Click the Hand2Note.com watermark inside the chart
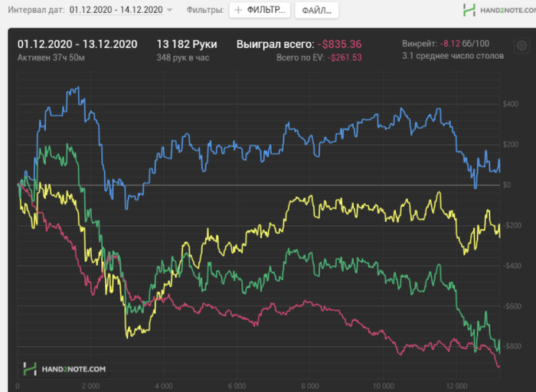Screen dimensions: 536x392 click(64, 368)
